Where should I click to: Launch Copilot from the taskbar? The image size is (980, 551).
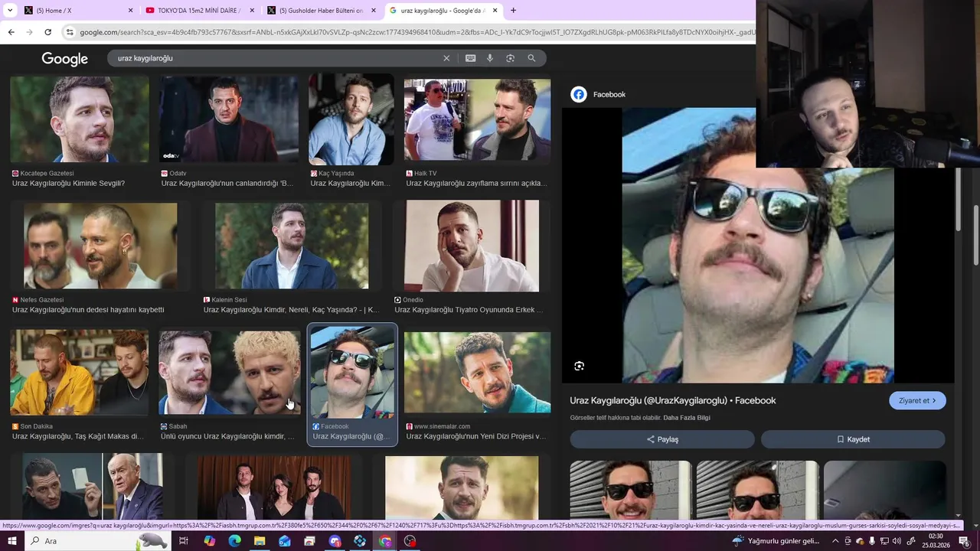pyautogui.click(x=209, y=541)
